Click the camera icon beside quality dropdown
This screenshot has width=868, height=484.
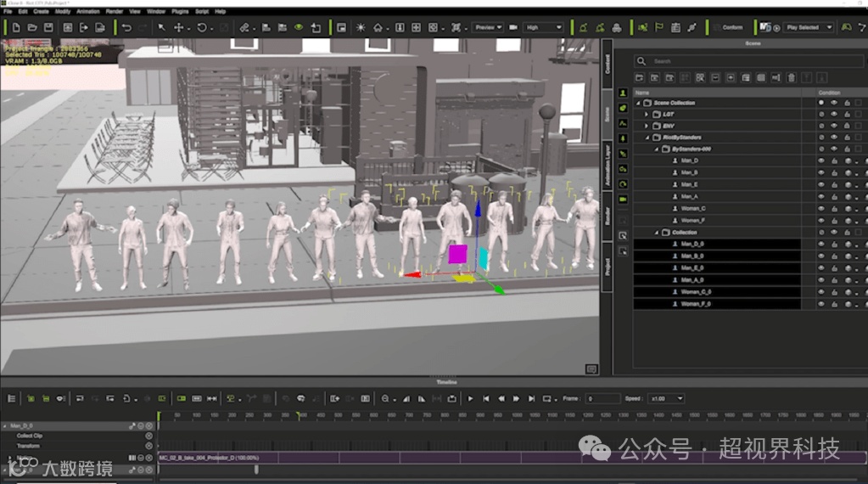point(512,28)
